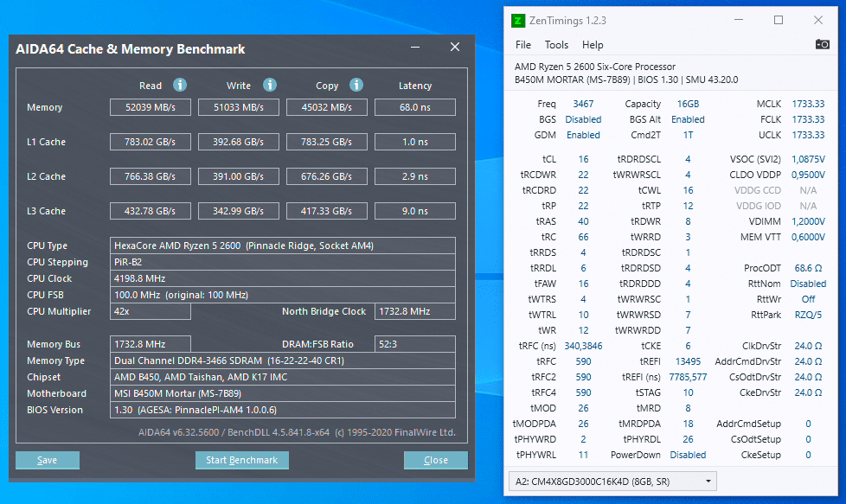Close AIDA64 window with title bar X
846x504 pixels.
[455, 48]
